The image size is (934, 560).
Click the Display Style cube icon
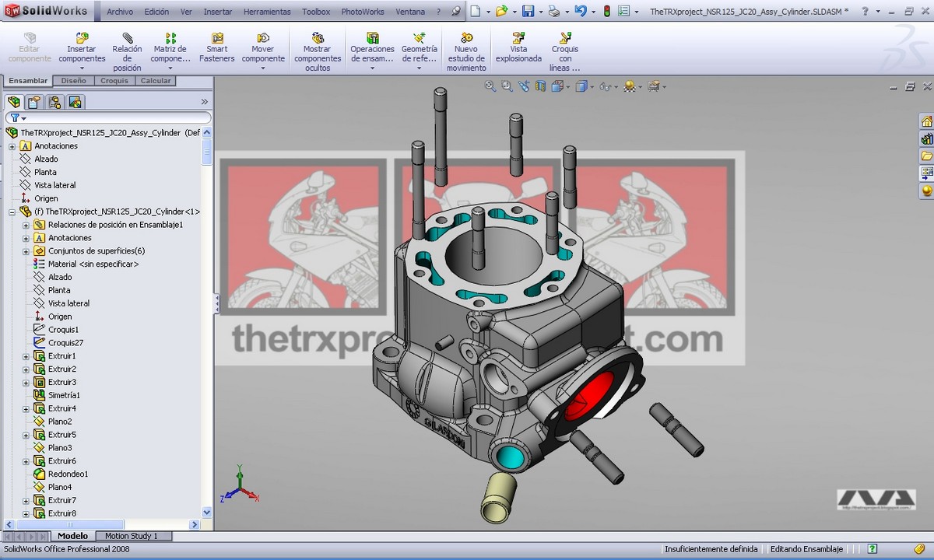581,86
